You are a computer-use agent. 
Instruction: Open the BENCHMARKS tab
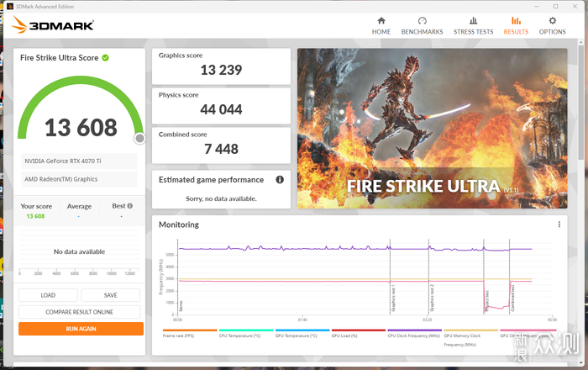(x=422, y=26)
